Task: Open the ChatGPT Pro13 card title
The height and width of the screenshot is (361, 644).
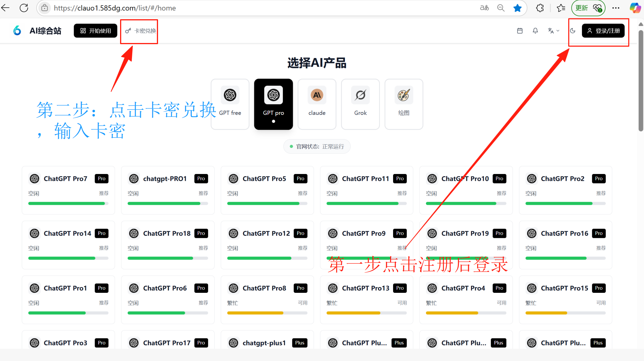Action: (366, 288)
